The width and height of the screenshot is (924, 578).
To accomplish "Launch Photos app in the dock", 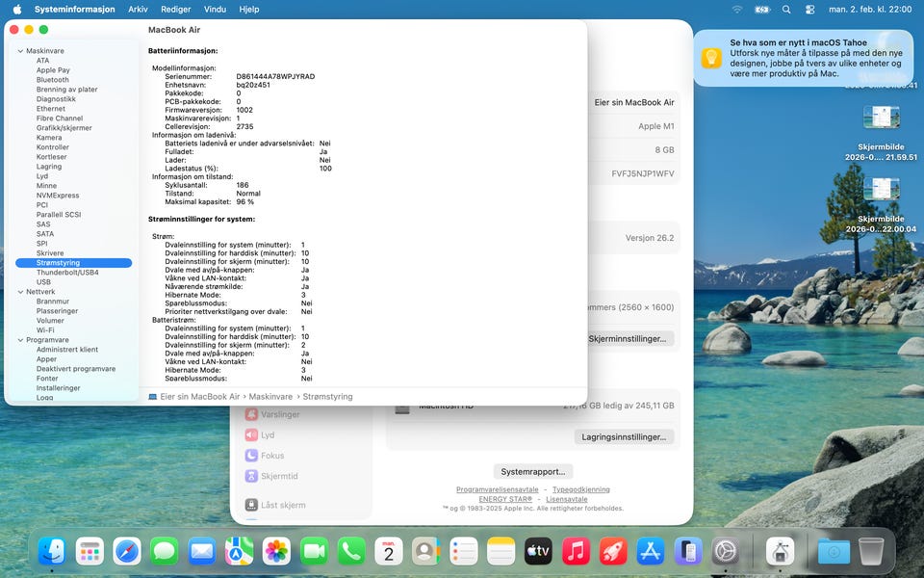I will (276, 551).
